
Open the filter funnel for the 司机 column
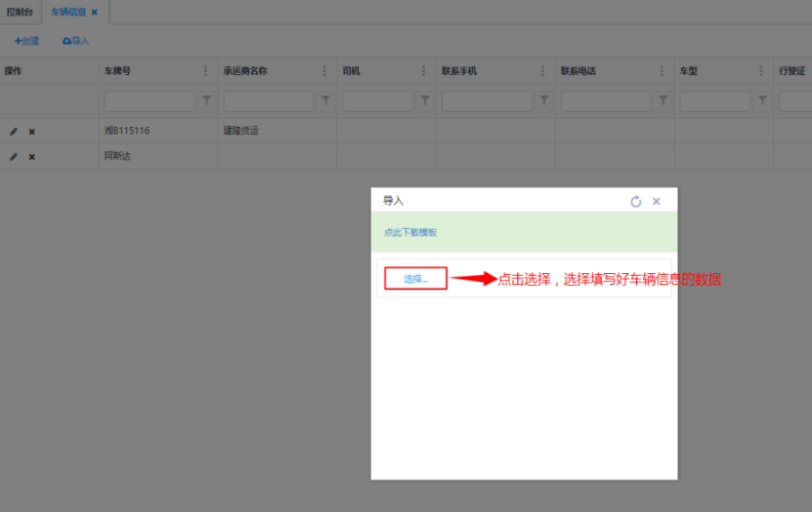425,101
